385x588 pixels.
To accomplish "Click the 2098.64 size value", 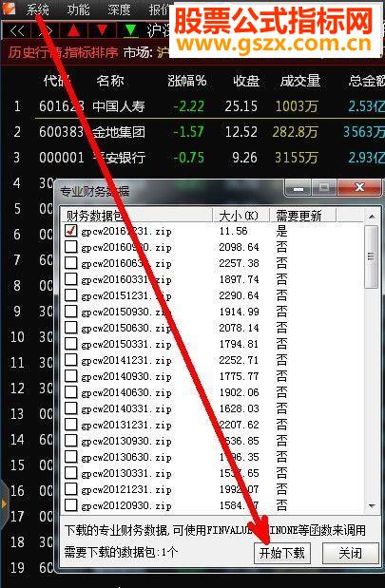I will click(x=239, y=247).
